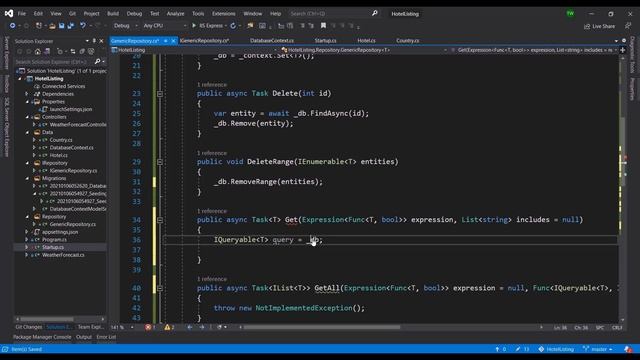640x360 pixels.
Task: Click the Open File toolbar icon
Action: pos(52,26)
